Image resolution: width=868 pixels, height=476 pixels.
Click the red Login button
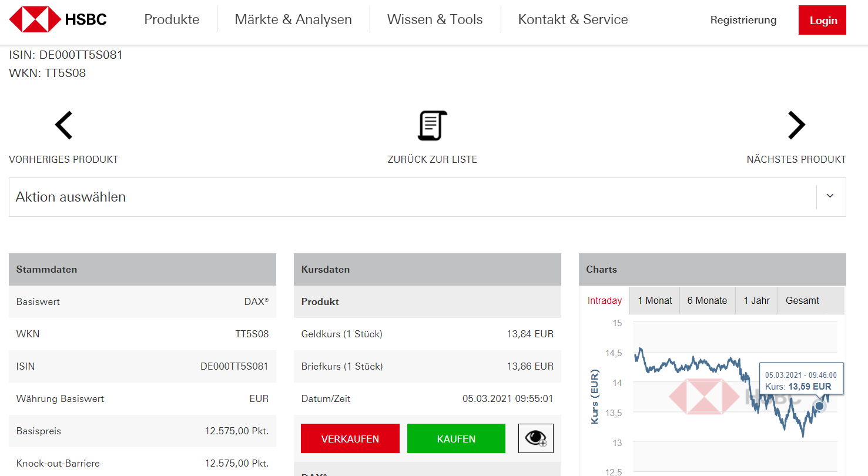click(822, 20)
